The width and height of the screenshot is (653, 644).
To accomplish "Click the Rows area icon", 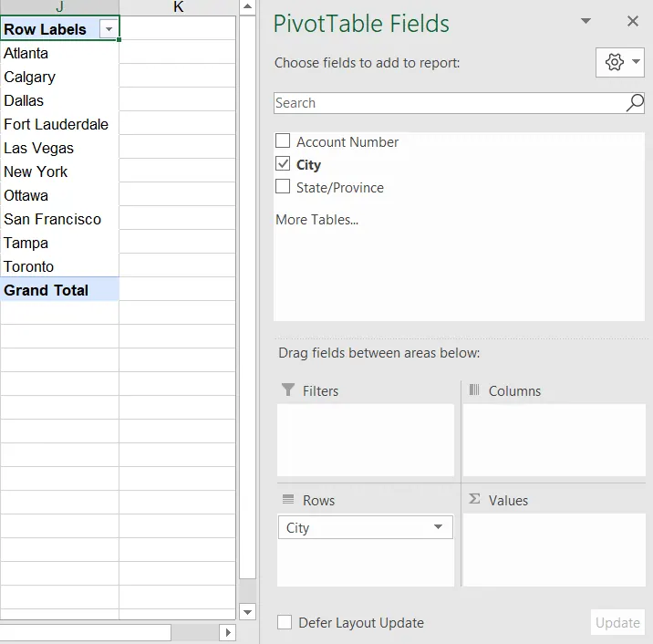I will pos(288,500).
